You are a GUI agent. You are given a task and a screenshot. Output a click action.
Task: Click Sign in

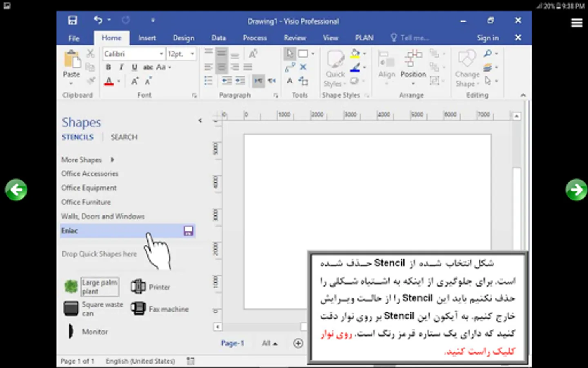point(488,38)
